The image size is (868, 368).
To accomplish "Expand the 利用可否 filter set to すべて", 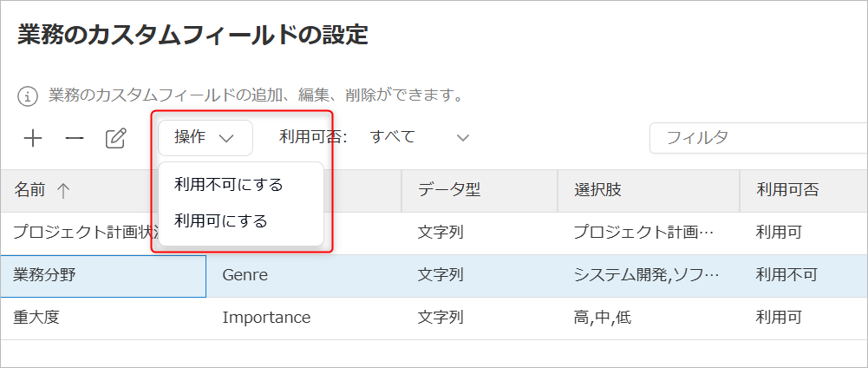I will tap(419, 137).
